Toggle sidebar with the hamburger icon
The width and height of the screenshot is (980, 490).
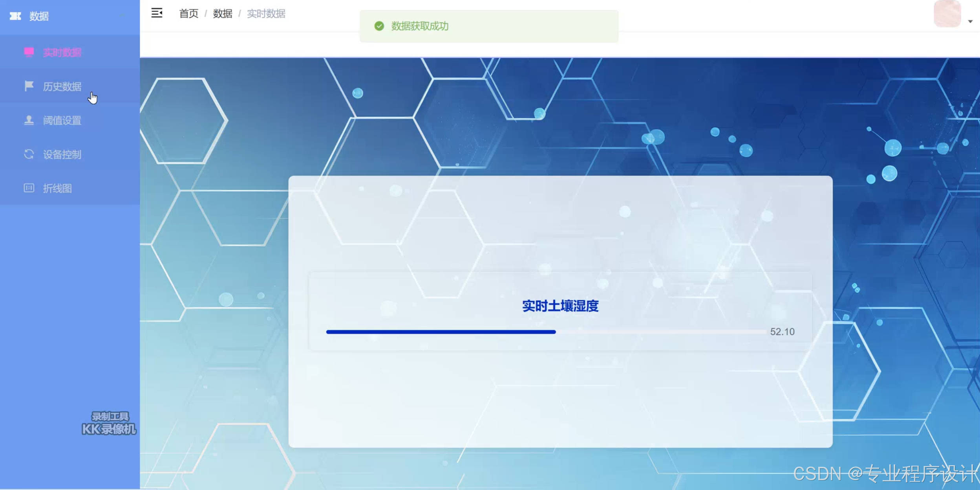click(157, 13)
